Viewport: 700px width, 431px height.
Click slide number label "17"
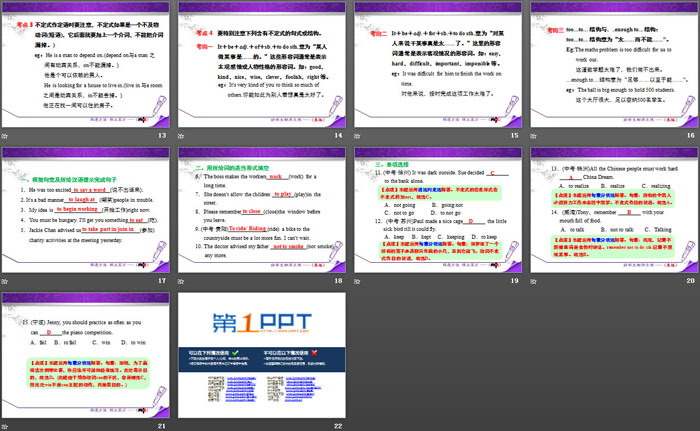point(162,280)
